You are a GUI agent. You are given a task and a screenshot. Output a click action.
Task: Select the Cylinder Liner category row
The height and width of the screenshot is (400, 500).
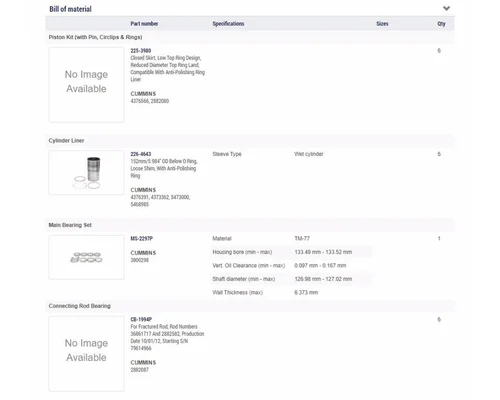point(250,140)
